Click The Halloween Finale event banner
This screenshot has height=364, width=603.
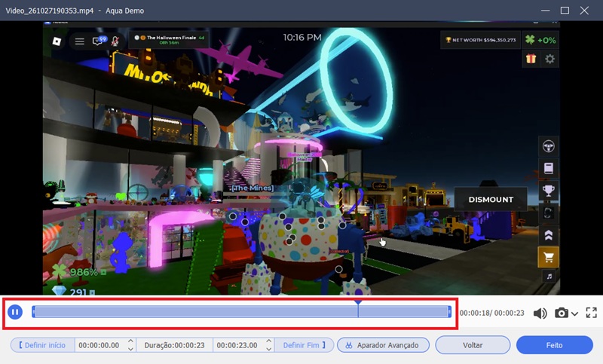click(x=169, y=40)
